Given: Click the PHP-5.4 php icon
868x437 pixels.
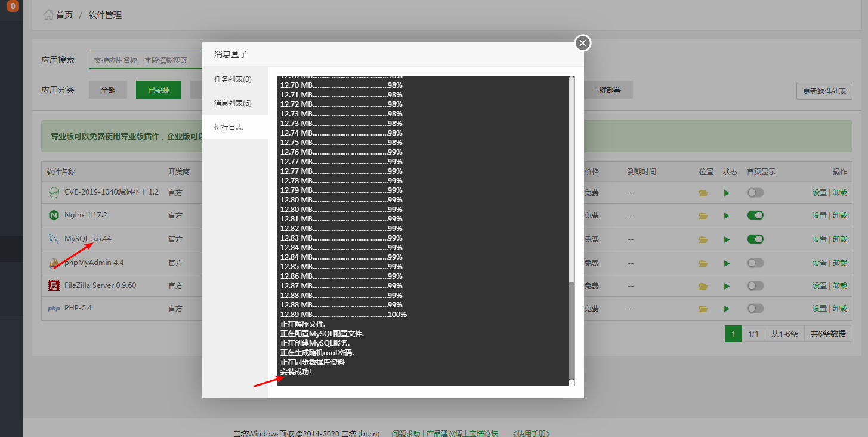Looking at the screenshot, I should (x=54, y=309).
